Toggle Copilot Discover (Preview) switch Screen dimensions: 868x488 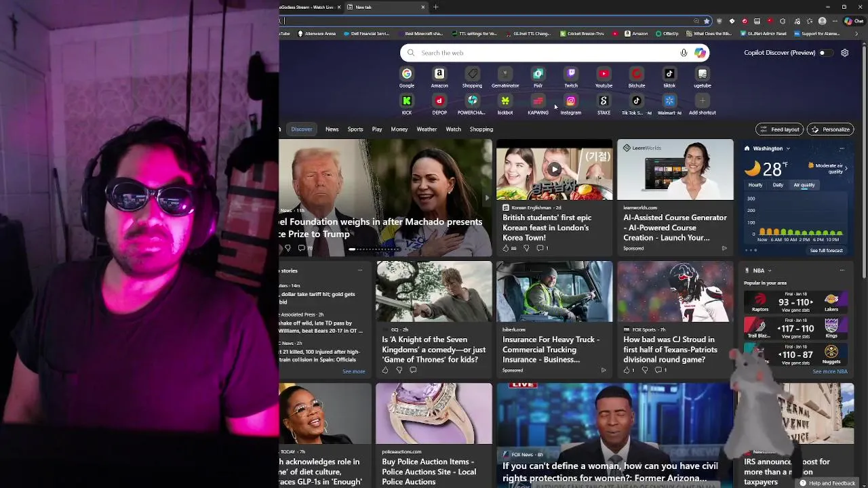(825, 53)
